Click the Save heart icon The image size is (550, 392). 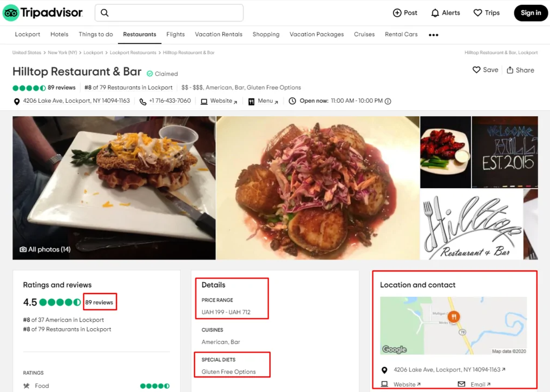(x=476, y=70)
